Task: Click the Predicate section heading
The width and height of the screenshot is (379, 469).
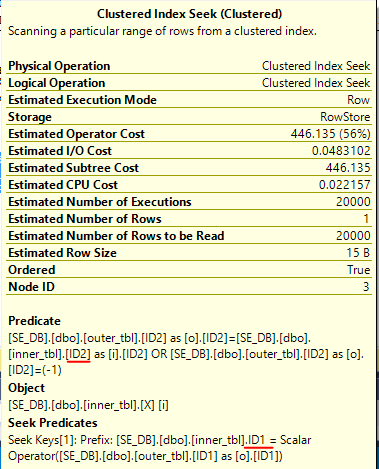Action: point(34,321)
